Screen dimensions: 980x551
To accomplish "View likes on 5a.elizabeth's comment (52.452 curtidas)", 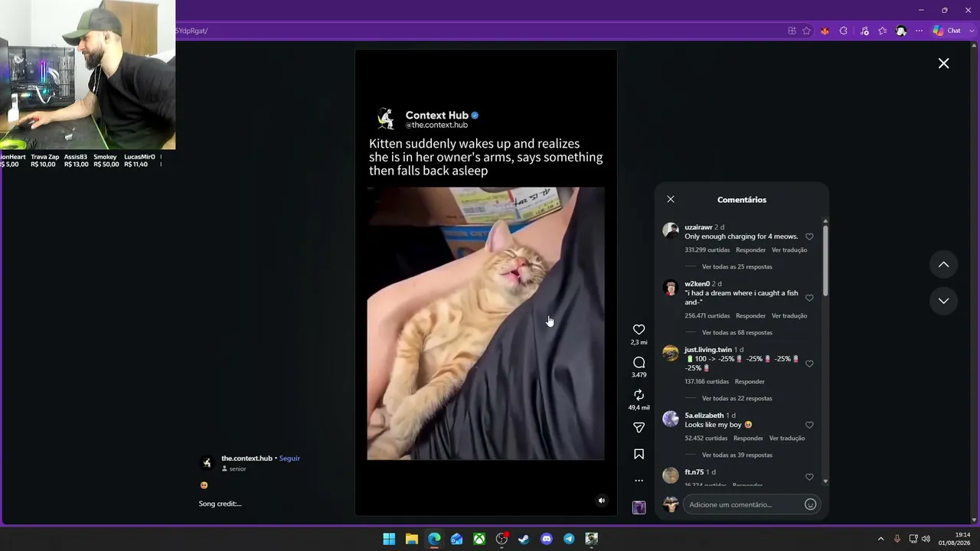I will point(706,439).
